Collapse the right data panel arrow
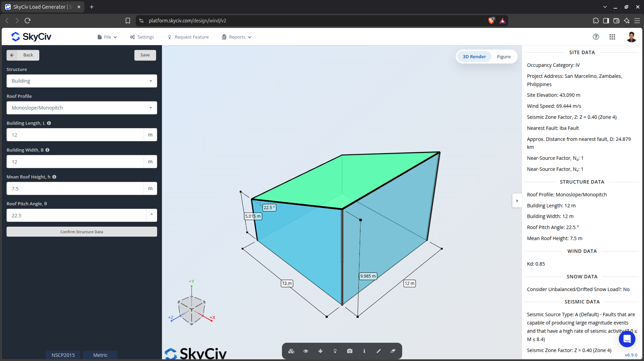Image resolution: width=644 pixels, height=361 pixels. tap(517, 201)
